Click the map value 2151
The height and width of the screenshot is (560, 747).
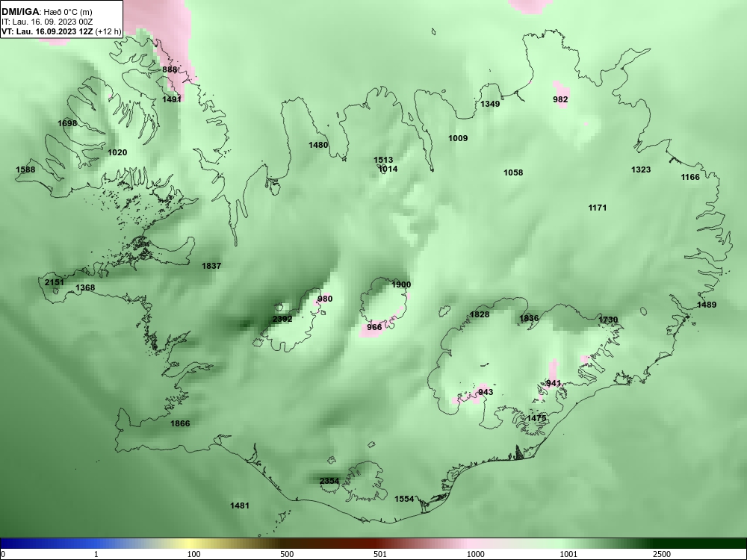[x=55, y=282]
